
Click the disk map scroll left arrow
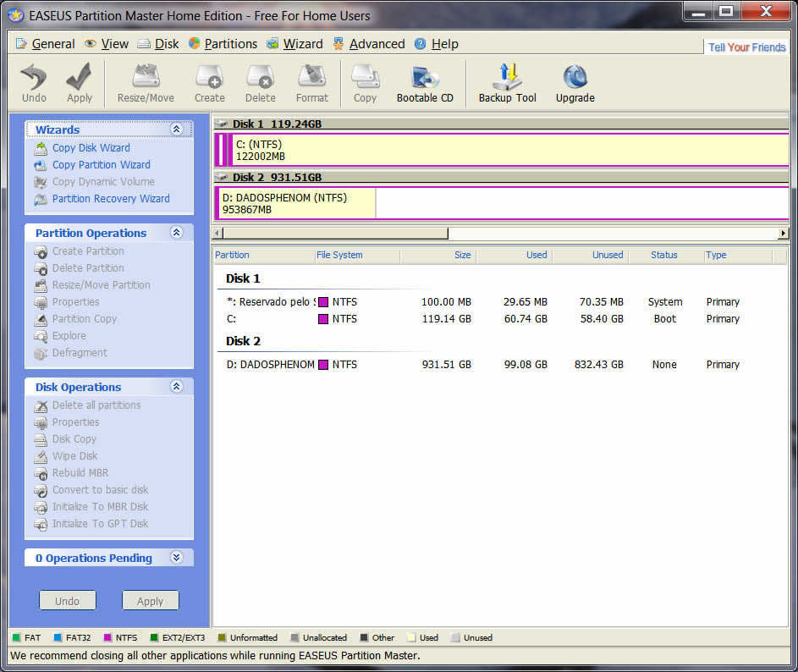217,233
